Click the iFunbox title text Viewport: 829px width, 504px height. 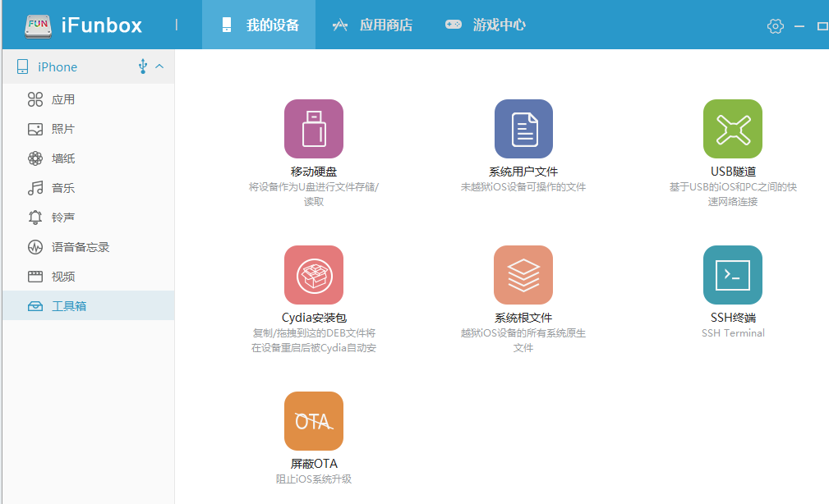tap(102, 25)
